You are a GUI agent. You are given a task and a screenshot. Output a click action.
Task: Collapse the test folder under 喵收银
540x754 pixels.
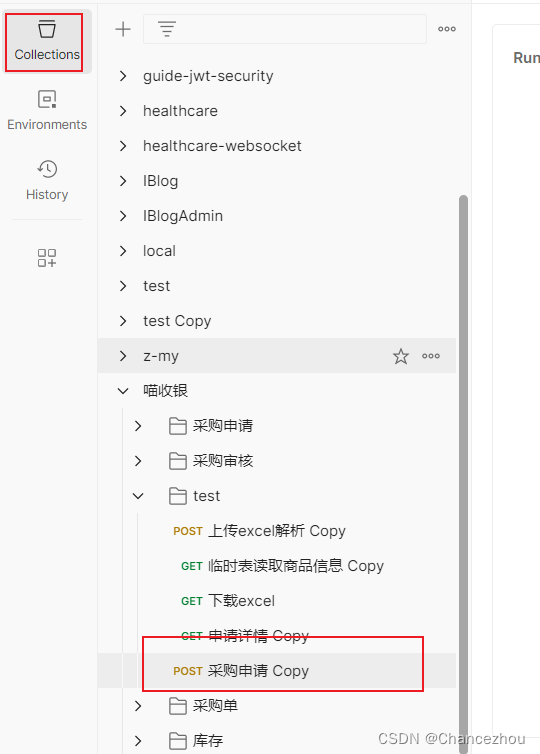click(138, 496)
